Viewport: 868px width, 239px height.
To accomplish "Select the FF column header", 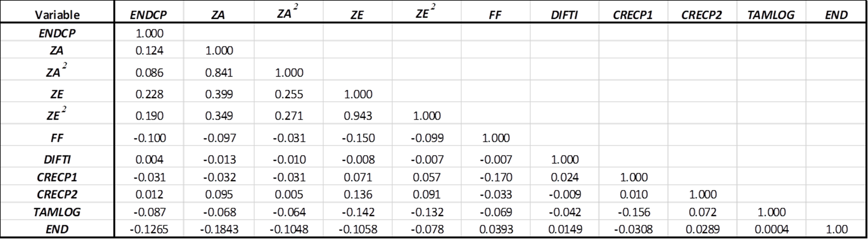I will 495,15.
